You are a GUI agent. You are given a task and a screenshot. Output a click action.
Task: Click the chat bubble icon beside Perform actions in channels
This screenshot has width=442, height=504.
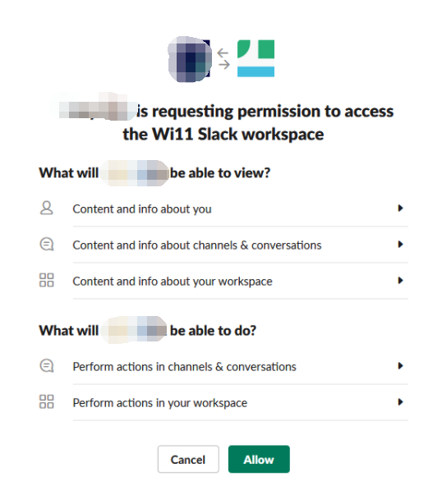tap(46, 366)
